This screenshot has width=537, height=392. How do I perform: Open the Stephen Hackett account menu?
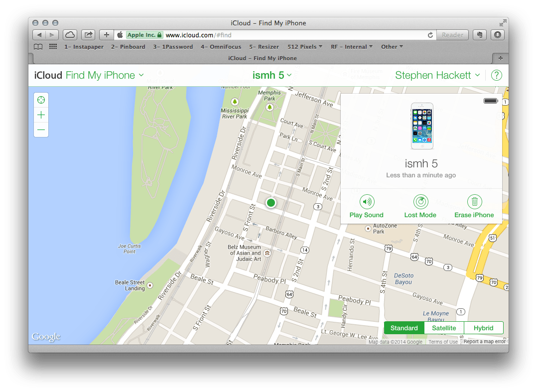[x=436, y=75]
